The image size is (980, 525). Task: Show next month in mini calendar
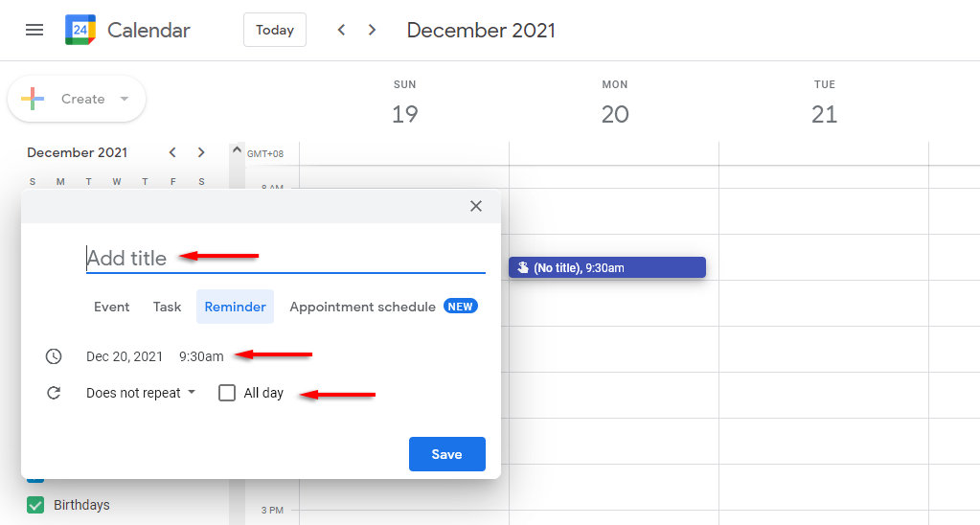pos(200,152)
